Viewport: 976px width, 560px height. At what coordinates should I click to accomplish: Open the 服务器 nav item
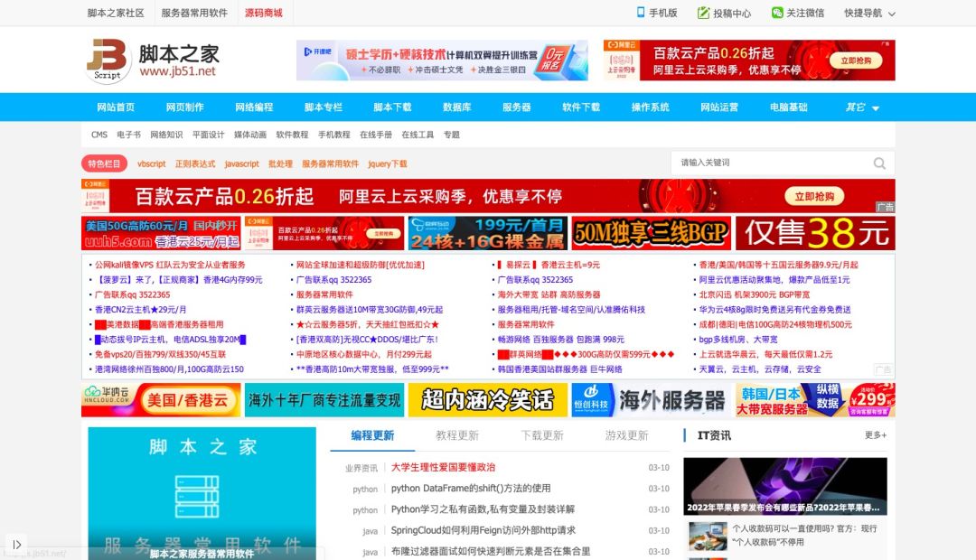(517, 107)
